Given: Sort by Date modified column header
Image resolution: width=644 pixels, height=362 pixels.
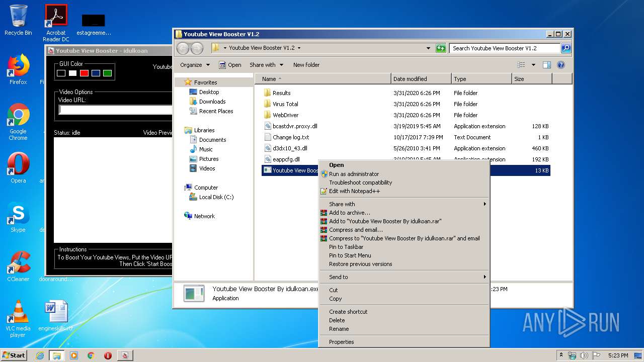Looking at the screenshot, I should coord(421,79).
